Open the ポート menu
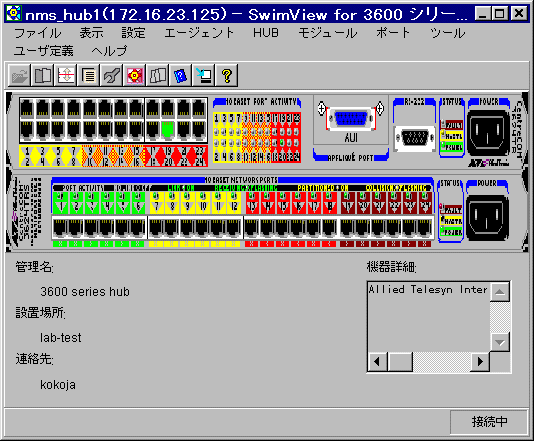Screen dimensions: 534x441 [x=393, y=33]
